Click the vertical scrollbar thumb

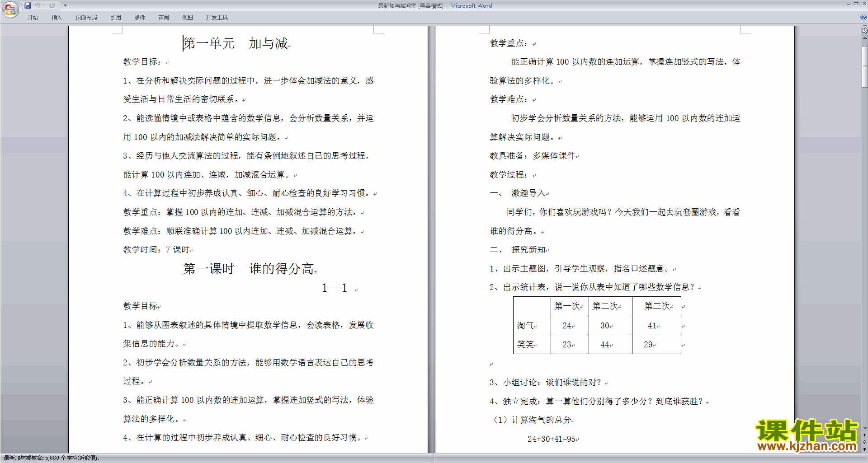tap(864, 66)
